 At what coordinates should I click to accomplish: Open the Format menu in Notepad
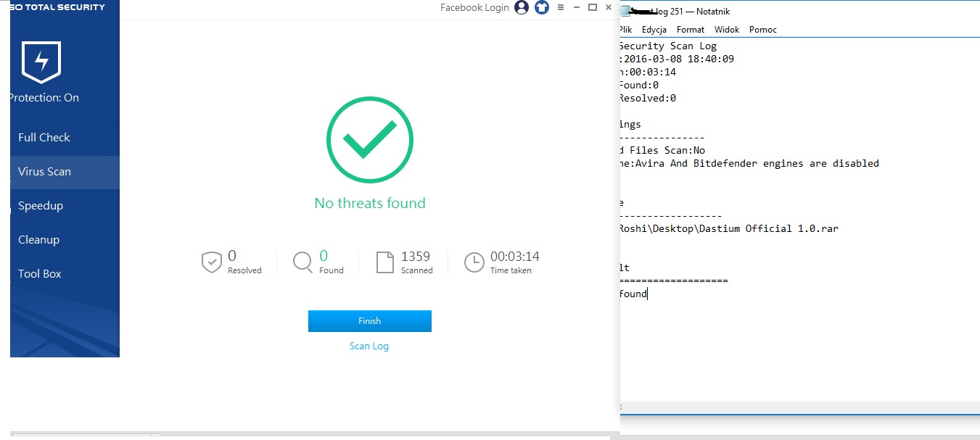tap(691, 30)
